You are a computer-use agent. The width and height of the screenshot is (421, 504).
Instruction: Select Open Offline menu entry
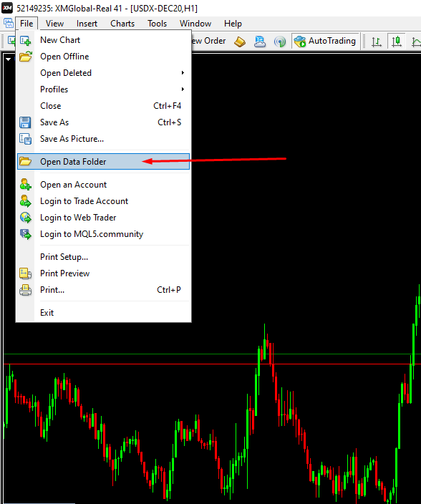103,57
